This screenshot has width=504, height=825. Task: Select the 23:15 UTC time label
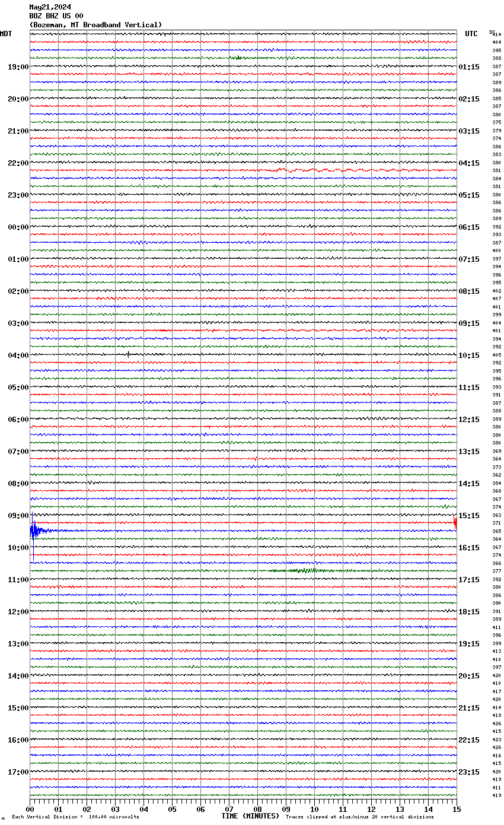[x=469, y=772]
